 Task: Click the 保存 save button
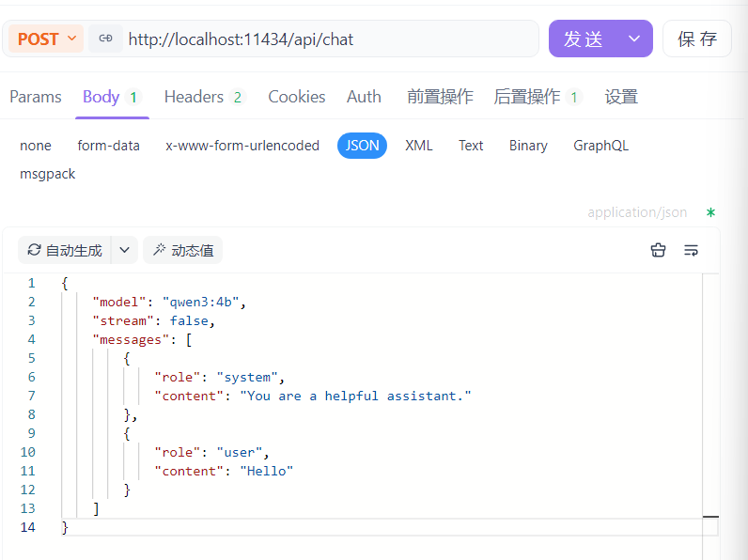(697, 39)
